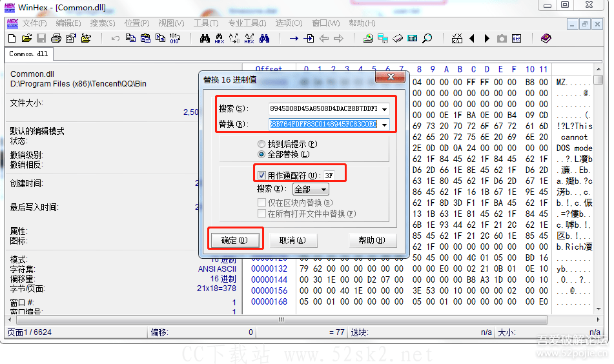Expand the 替换(R) hex value dropdown
This screenshot has width=614, height=364.
(x=385, y=125)
